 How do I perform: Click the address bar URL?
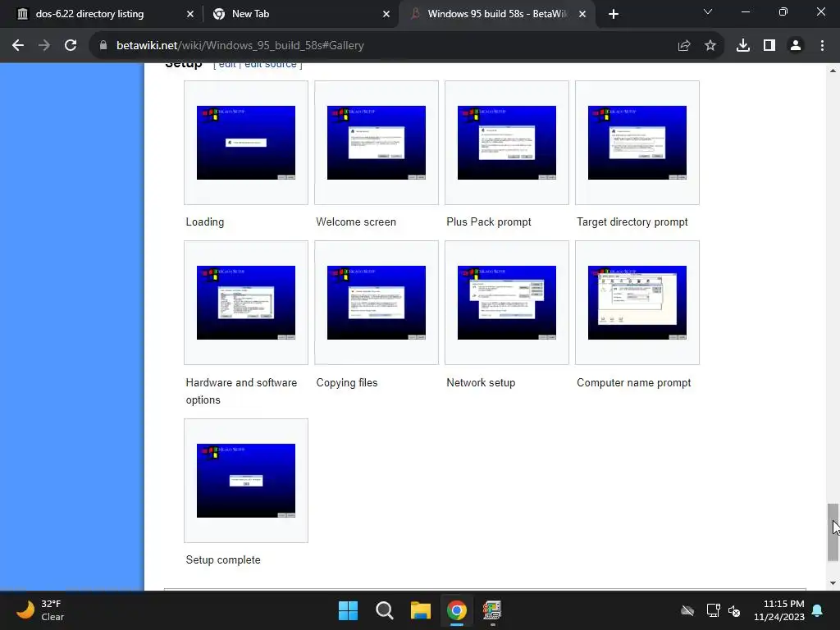pyautogui.click(x=240, y=46)
